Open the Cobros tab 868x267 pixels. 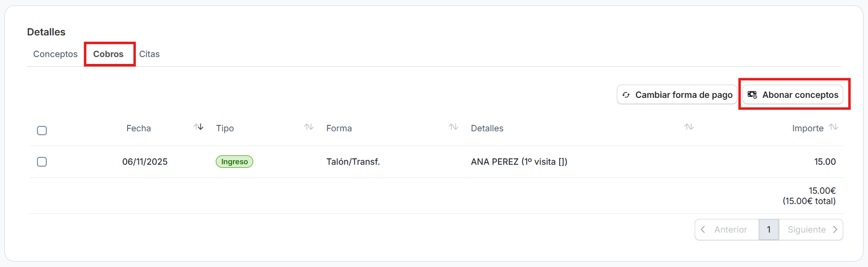click(x=108, y=54)
